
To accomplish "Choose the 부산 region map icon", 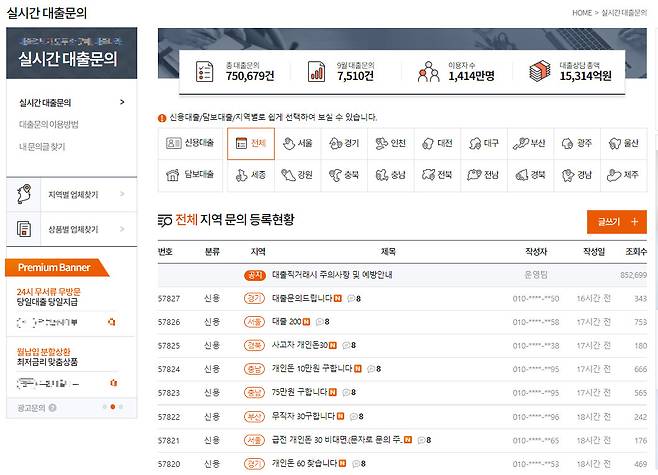I will (x=521, y=144).
